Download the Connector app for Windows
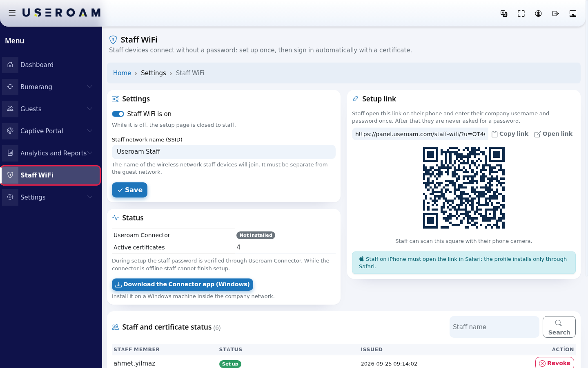 (183, 285)
